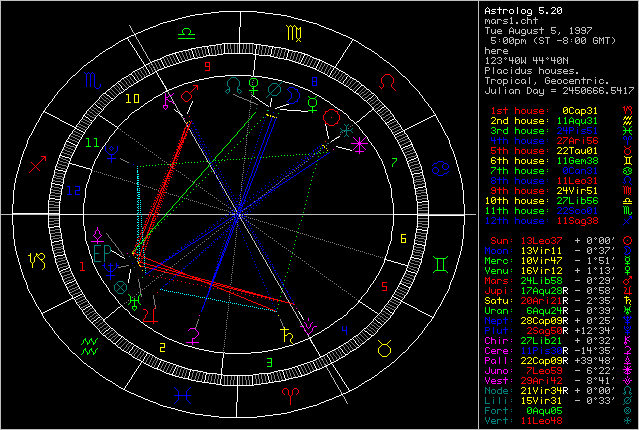Click the 'mars1.cht' file name
Image resolution: width=639 pixels, height=430 pixels.
(511, 21)
